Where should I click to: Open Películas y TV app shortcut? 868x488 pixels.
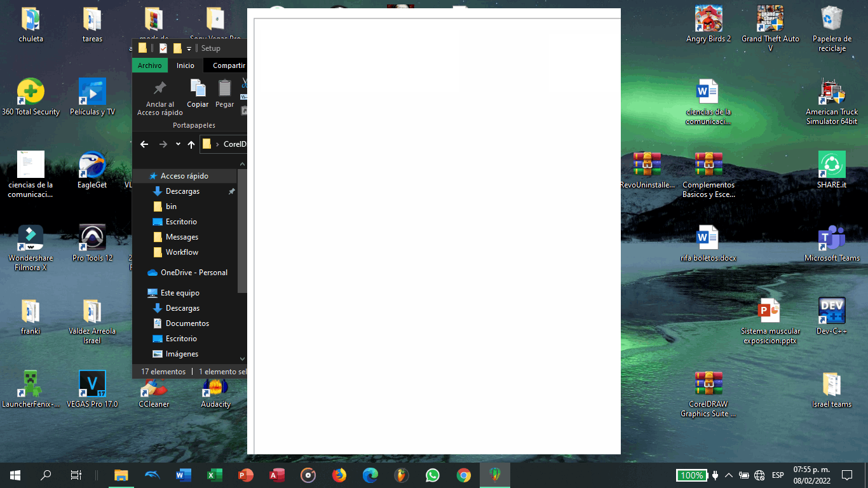[92, 97]
